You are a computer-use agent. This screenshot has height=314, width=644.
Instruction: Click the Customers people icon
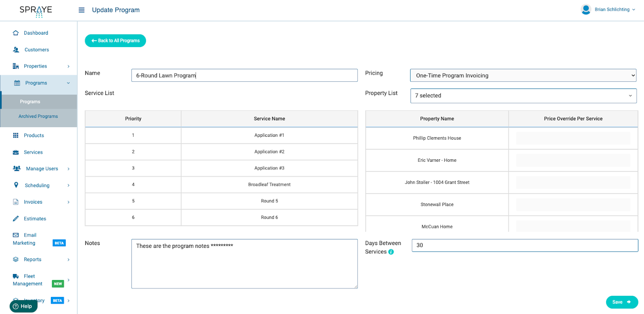(16, 50)
